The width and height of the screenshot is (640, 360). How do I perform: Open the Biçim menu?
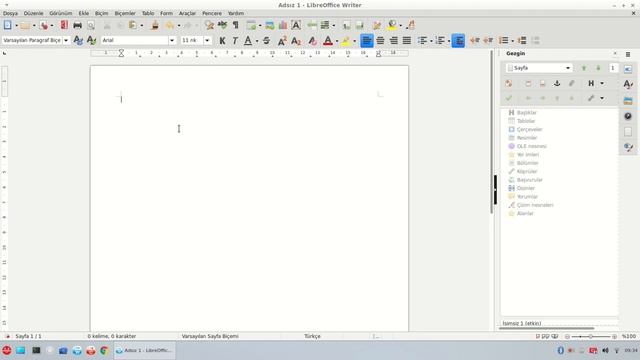102,13
